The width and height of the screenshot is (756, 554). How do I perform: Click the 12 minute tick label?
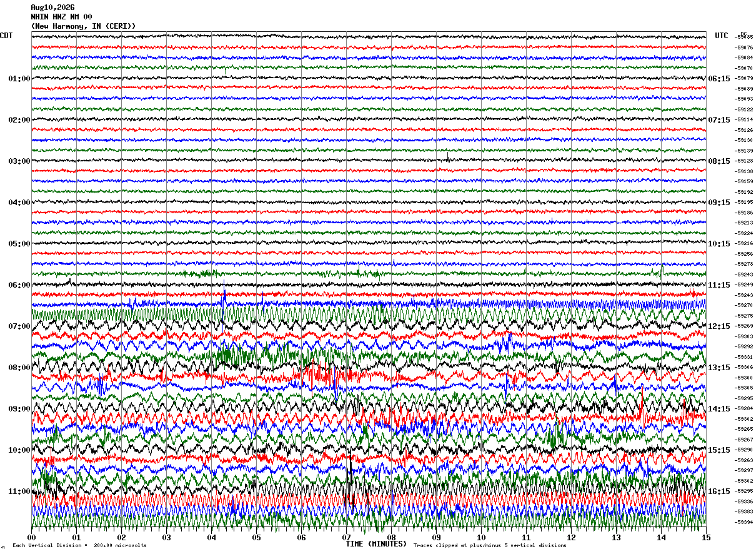point(571,537)
